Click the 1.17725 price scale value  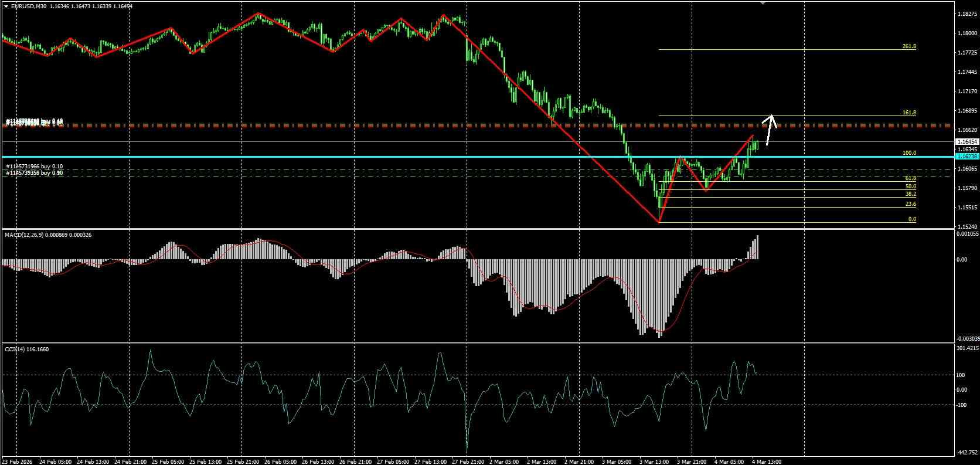(966, 53)
